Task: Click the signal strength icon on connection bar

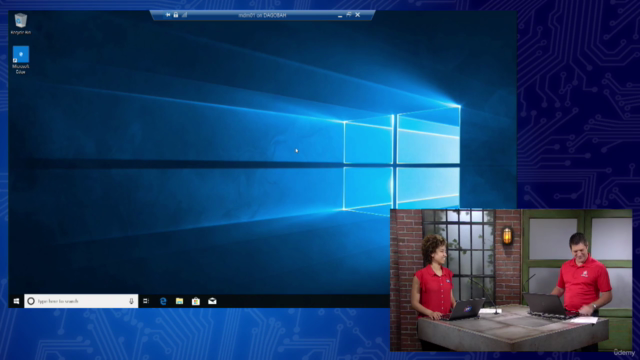Action: 184,15
